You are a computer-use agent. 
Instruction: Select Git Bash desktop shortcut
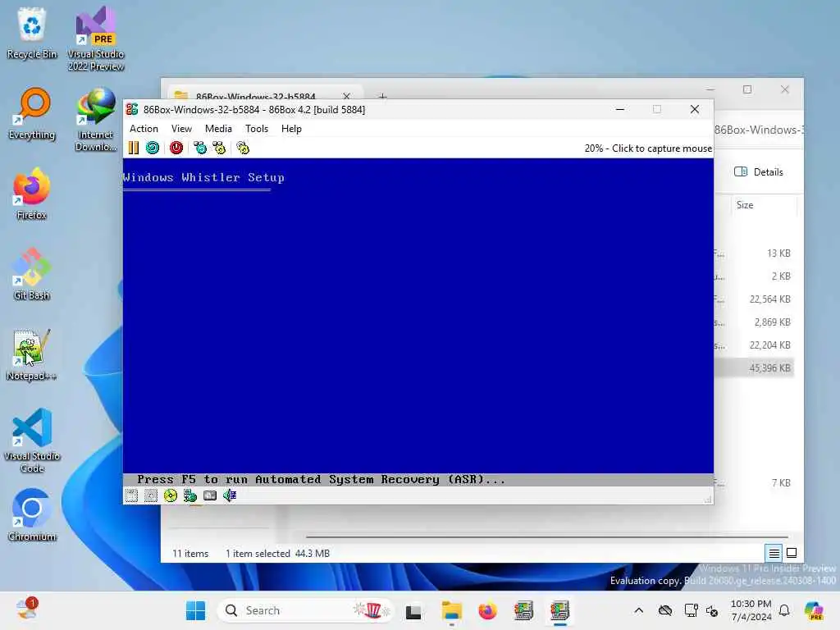coord(32,274)
